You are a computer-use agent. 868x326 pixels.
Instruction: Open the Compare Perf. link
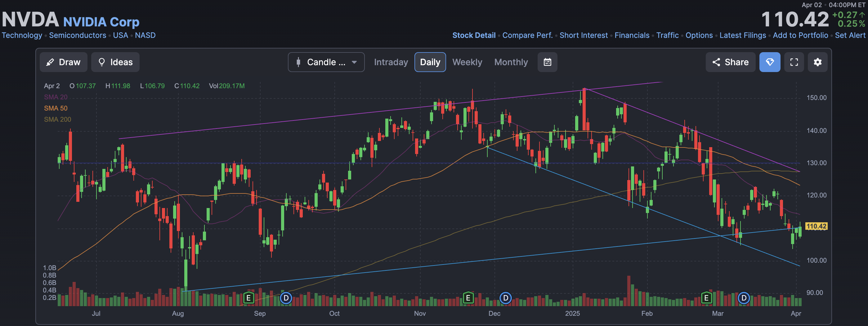527,35
